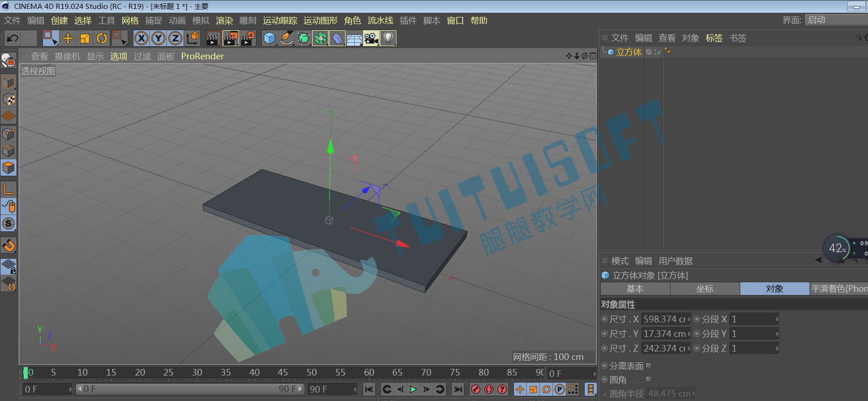Image resolution: width=868 pixels, height=401 pixels.
Task: Switch the coordinate system icon
Action: [x=192, y=38]
